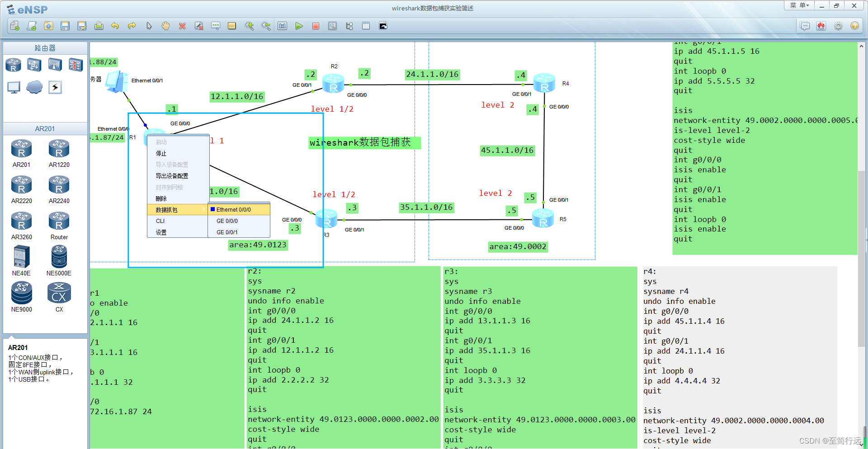Zoom in with the magnifier plus icon
This screenshot has width=868, height=449.
(249, 26)
